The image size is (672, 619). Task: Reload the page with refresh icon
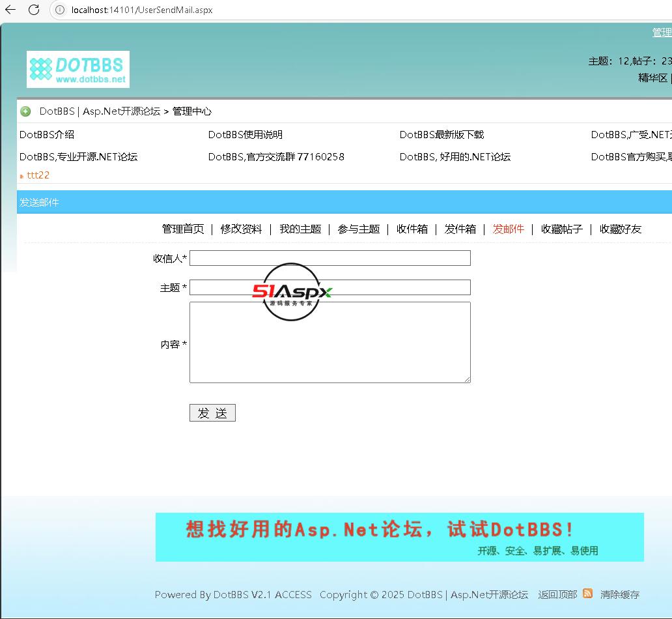34,9
